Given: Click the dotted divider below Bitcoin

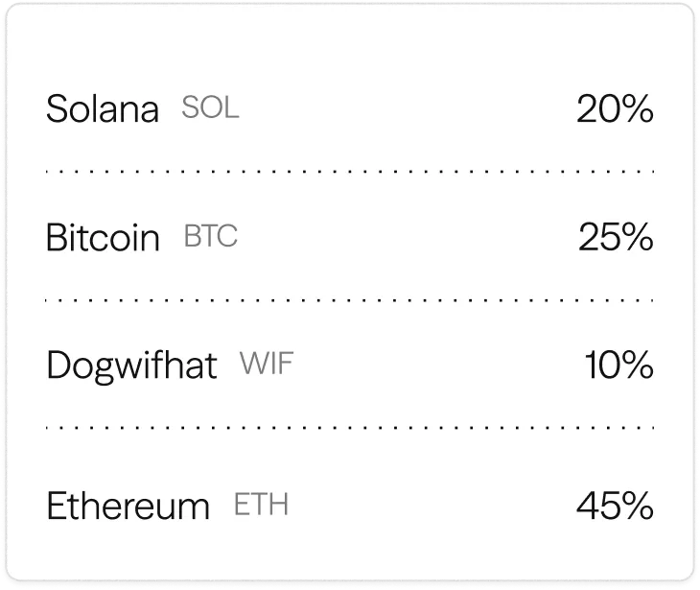Looking at the screenshot, I should [350, 299].
